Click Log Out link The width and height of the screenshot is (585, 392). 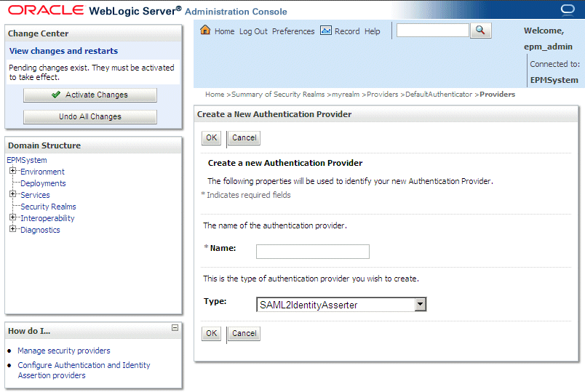tap(253, 31)
